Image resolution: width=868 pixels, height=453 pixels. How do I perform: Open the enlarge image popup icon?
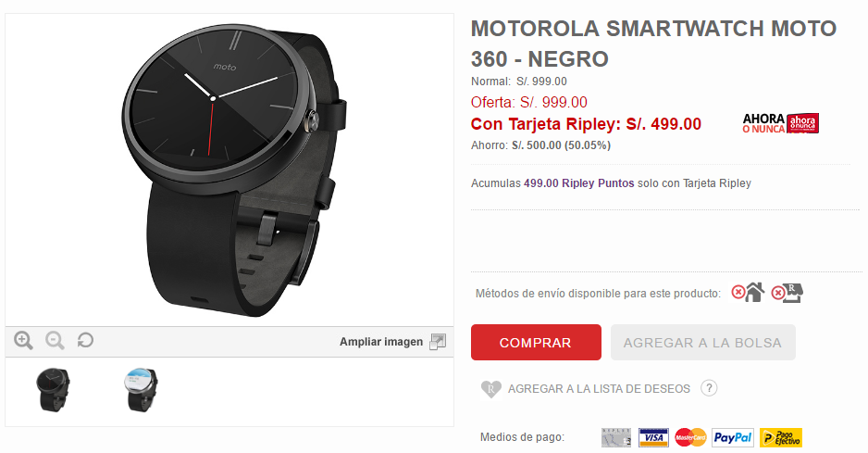click(438, 342)
